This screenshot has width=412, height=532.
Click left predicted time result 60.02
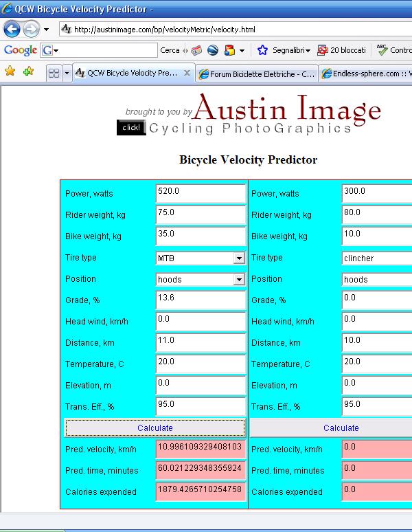[201, 471]
